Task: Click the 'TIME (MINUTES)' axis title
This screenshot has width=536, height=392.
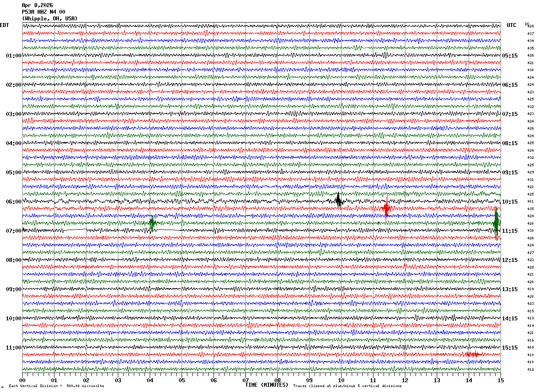Action: point(267,385)
